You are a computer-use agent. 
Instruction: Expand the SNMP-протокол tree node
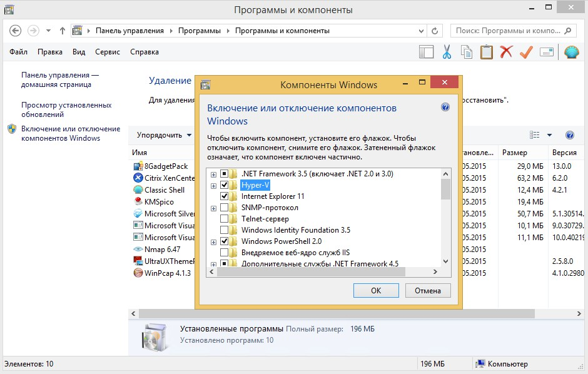point(214,208)
